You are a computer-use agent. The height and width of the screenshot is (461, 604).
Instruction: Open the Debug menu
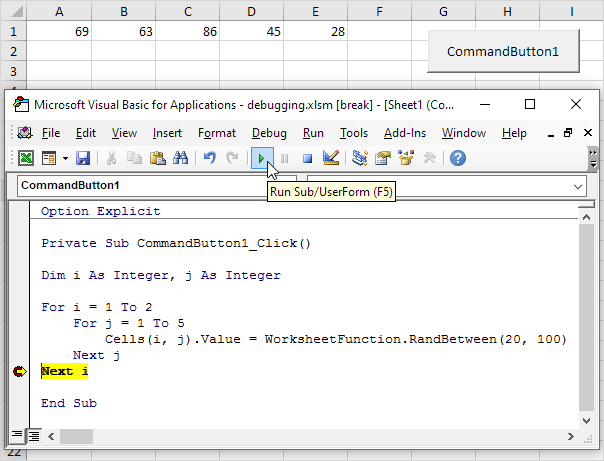click(269, 133)
